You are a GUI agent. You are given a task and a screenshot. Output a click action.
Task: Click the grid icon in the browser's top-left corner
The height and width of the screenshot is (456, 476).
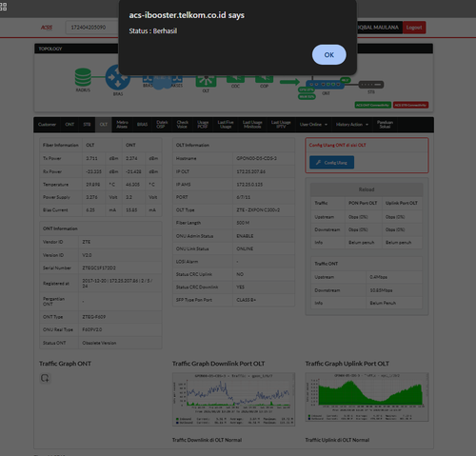tap(3, 7)
